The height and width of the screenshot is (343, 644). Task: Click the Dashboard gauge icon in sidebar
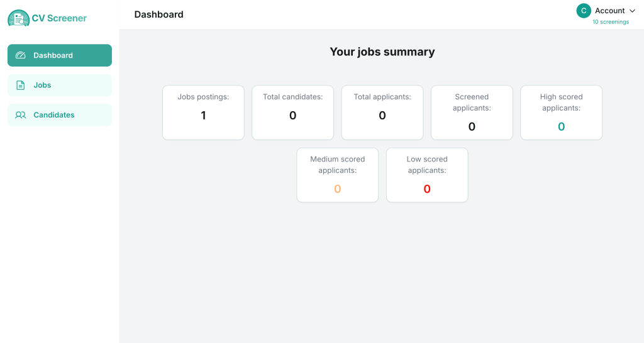point(21,55)
